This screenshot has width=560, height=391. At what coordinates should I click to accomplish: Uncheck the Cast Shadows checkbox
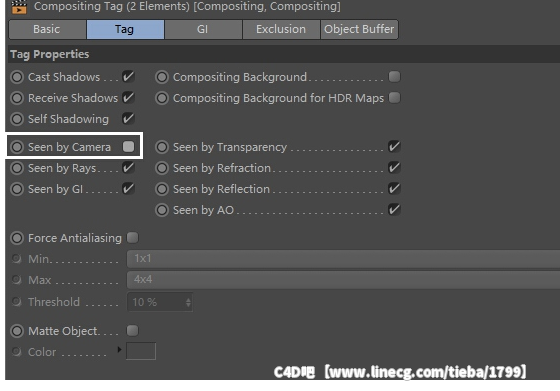(128, 76)
